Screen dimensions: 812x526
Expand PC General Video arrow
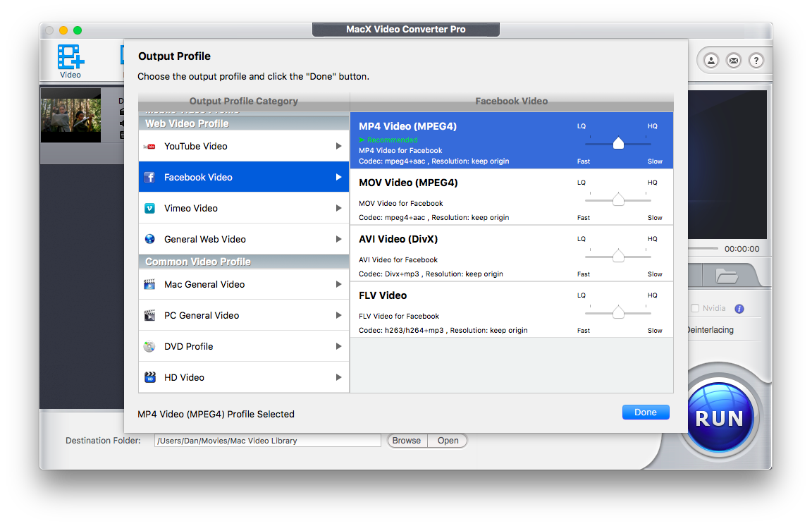tap(338, 315)
